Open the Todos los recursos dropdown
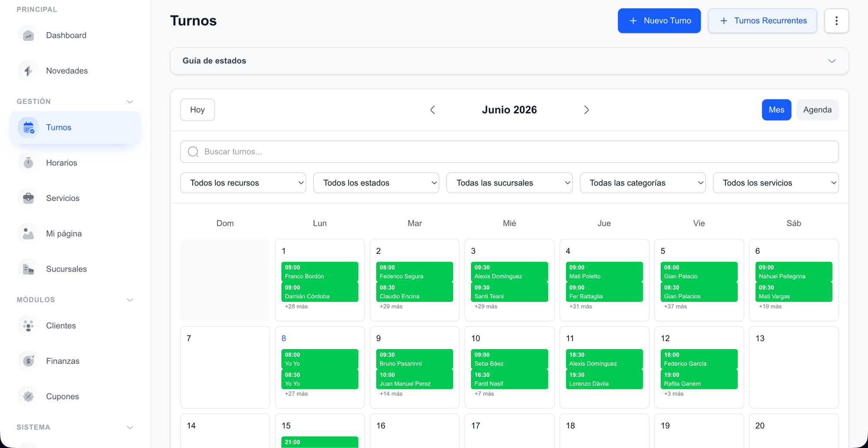The image size is (868, 448). point(243,183)
